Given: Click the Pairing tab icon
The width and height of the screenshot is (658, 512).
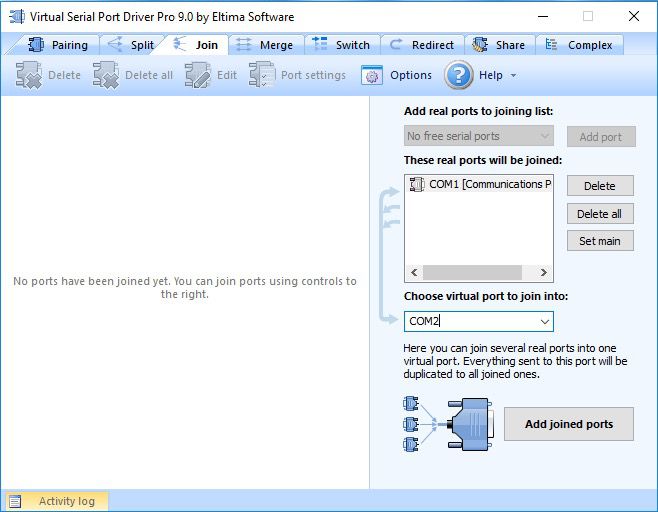Looking at the screenshot, I should tap(36, 44).
